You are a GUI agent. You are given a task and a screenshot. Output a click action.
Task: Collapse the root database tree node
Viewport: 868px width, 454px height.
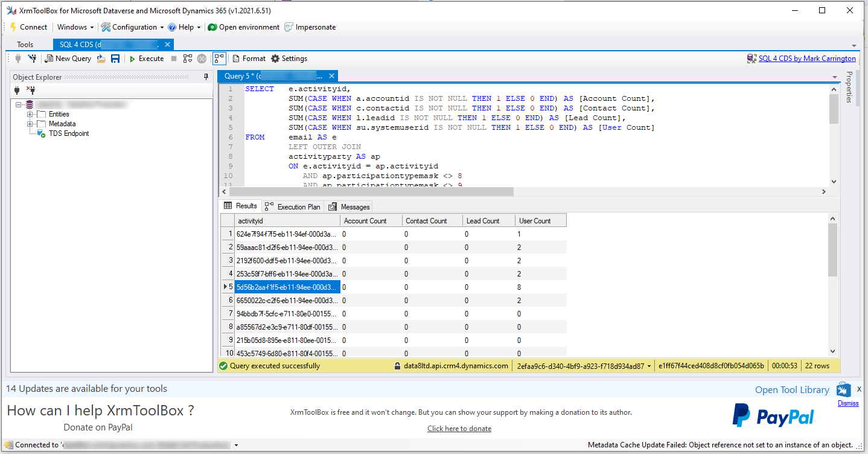19,104
